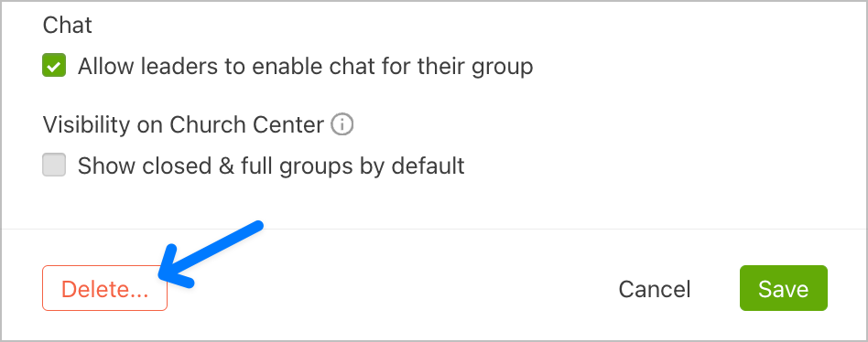Uncheck the green chat checkbox
Viewport: 868px width, 342px height.
[x=54, y=66]
